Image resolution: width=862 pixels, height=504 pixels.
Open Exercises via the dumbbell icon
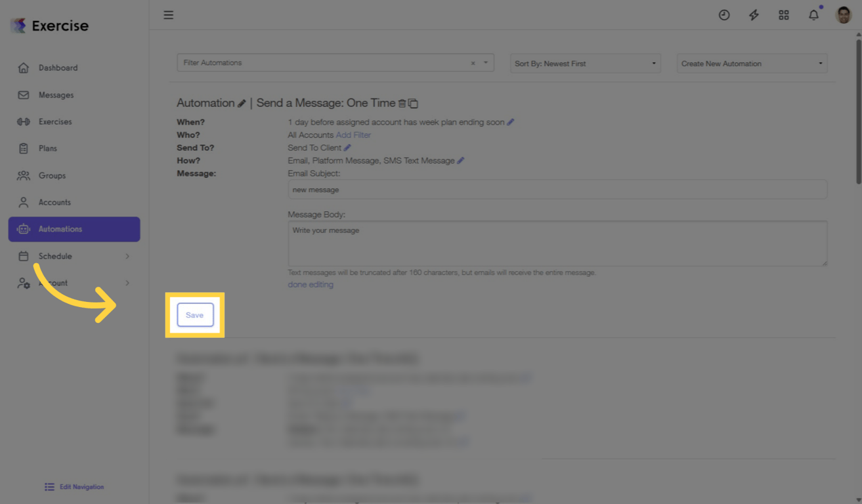coord(24,121)
